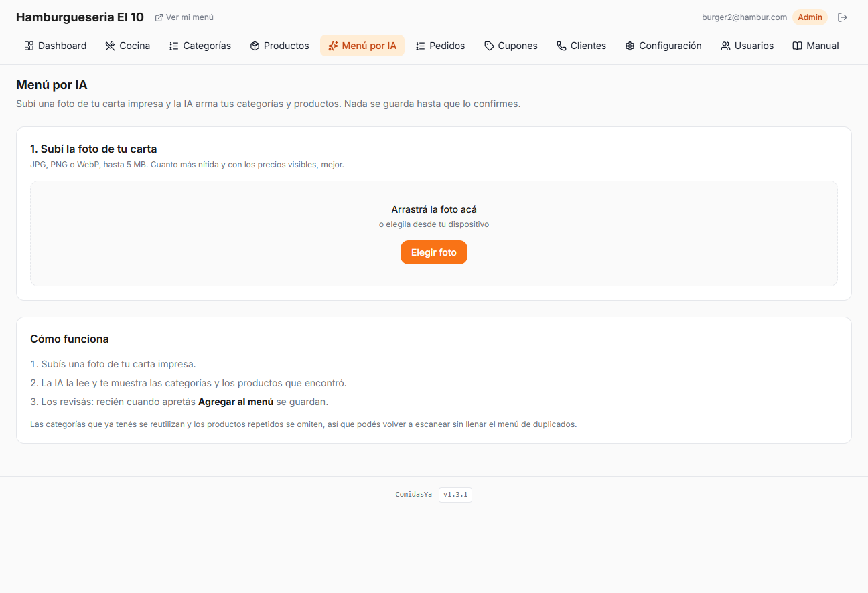Click the burger2@hambur.com account email
This screenshot has height=593, width=868.
[x=744, y=17]
